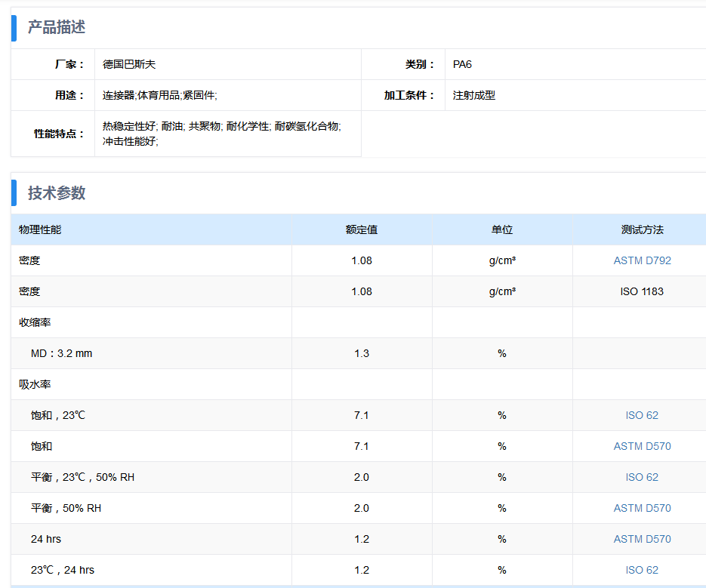706x588 pixels.
Task: Click the 吸水率 row label
Action: 35,384
